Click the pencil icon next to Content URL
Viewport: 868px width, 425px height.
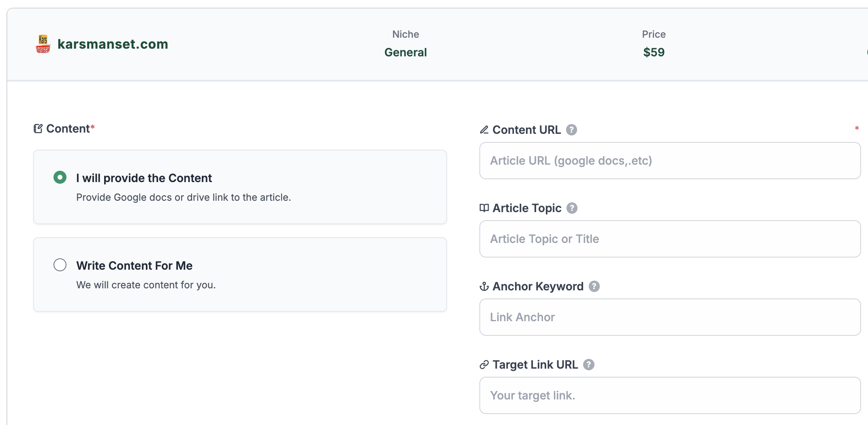[484, 130]
